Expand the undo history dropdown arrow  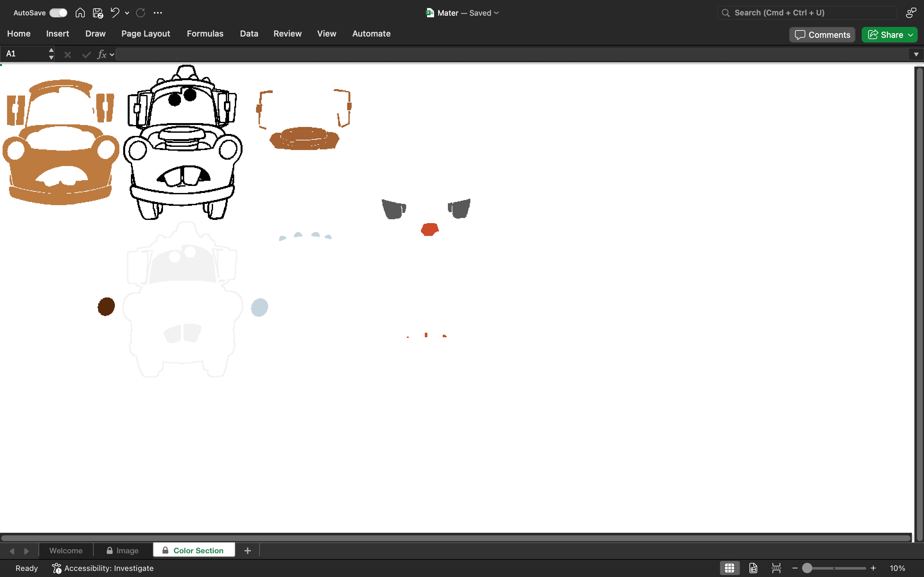127,13
